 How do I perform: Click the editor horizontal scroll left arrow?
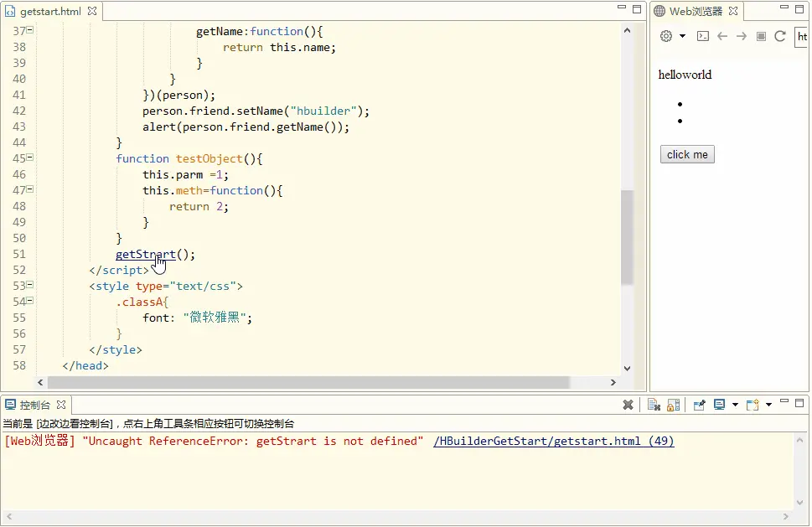pyautogui.click(x=40, y=383)
